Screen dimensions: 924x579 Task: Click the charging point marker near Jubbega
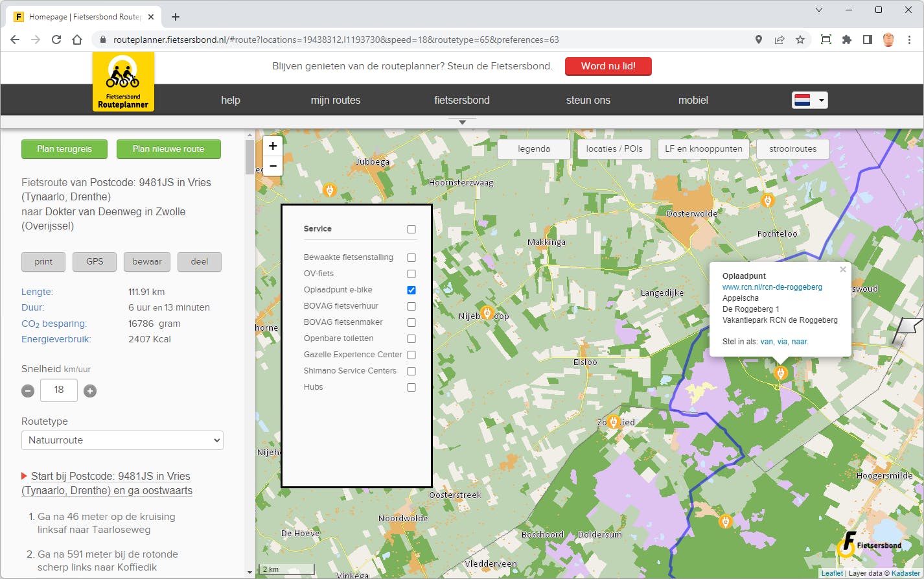[329, 190]
